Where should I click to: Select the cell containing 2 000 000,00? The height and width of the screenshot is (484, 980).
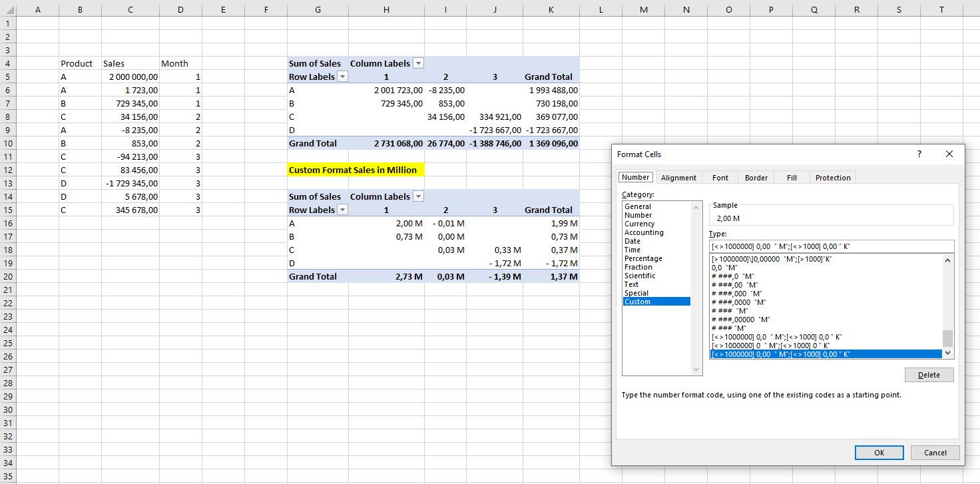coord(130,77)
